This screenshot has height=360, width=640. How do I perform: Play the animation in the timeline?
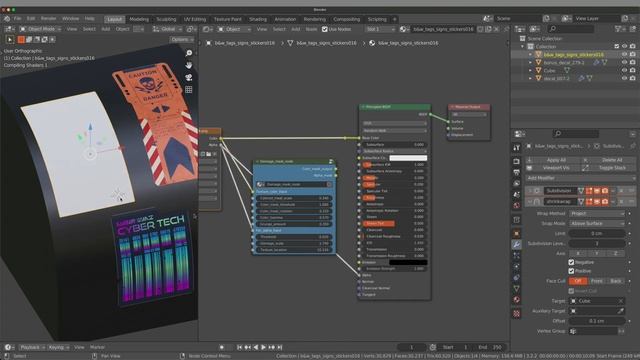pos(264,347)
